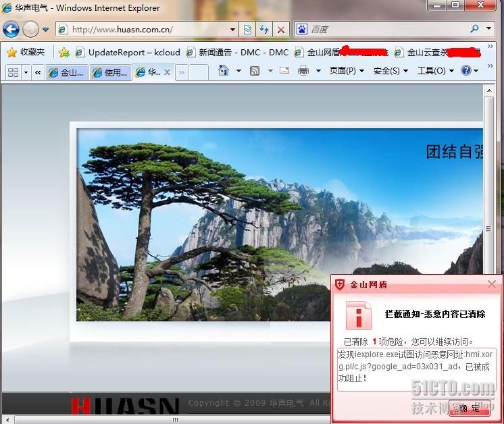The image size is (504, 424).
Task: Open the 收藏夹 favorites button
Action: pyautogui.click(x=26, y=52)
